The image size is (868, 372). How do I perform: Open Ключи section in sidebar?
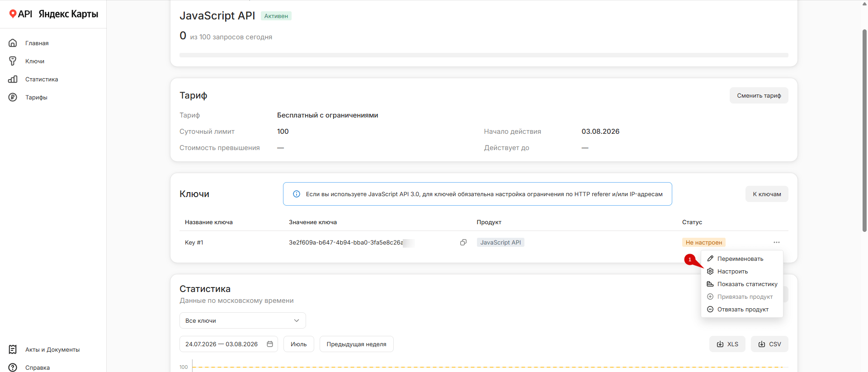(35, 61)
